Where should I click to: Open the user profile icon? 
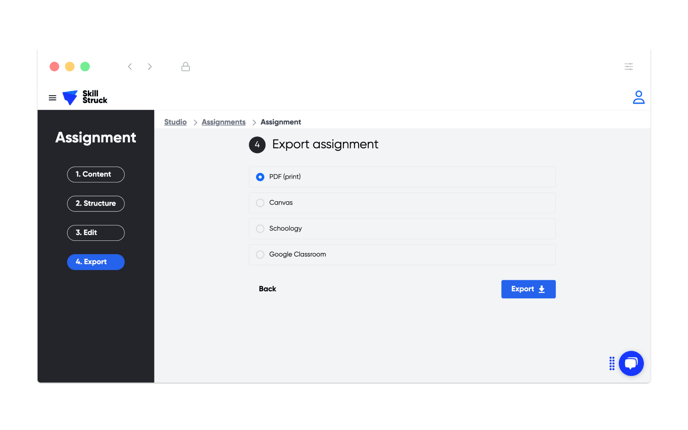pos(638,97)
